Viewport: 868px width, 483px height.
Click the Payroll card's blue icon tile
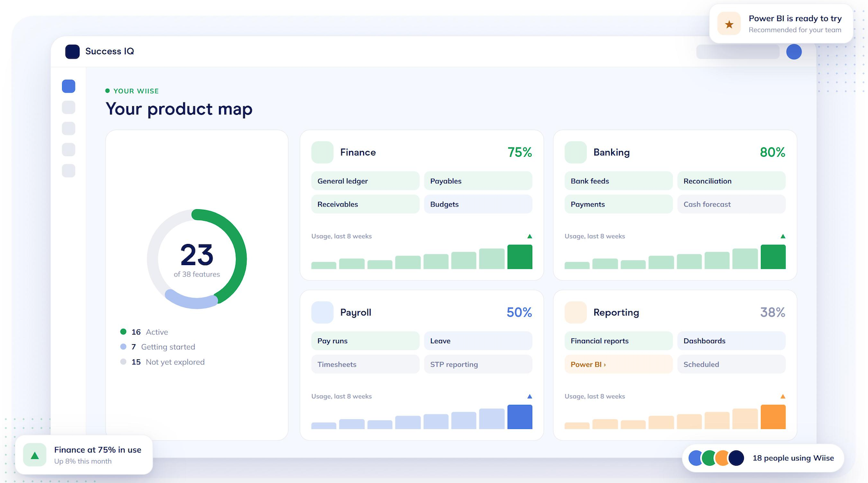click(x=322, y=312)
